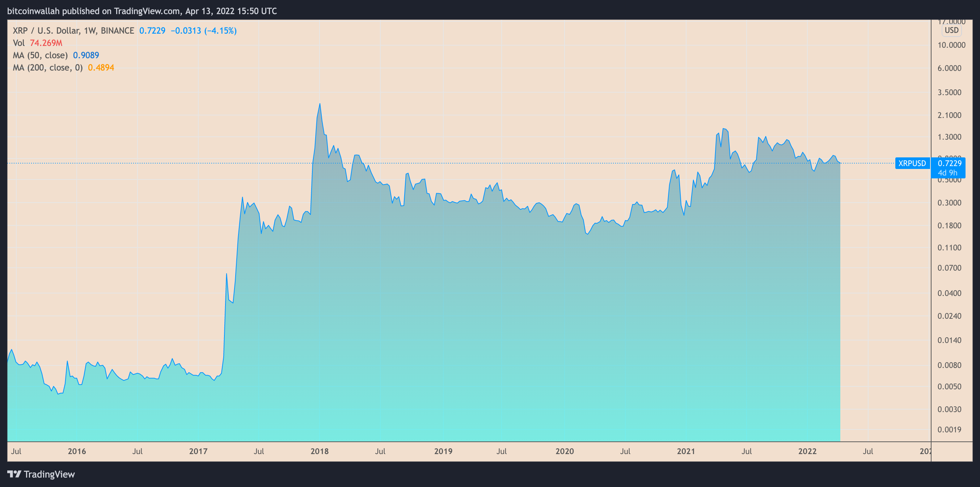Screen dimensions: 980x487
Task: Select the 2021 label on time axis
Action: coord(686,451)
